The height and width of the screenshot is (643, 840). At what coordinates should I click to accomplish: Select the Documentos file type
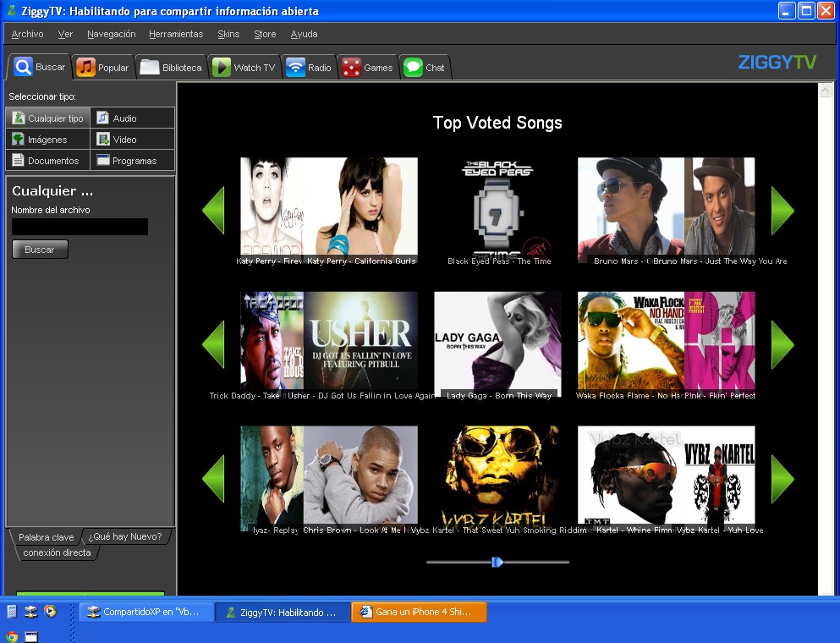(47, 160)
